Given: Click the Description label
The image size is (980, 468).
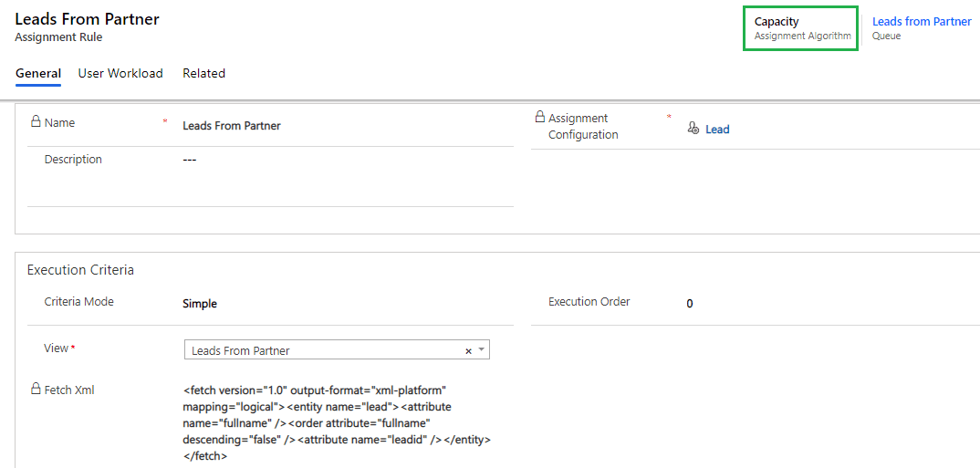Looking at the screenshot, I should 73,160.
